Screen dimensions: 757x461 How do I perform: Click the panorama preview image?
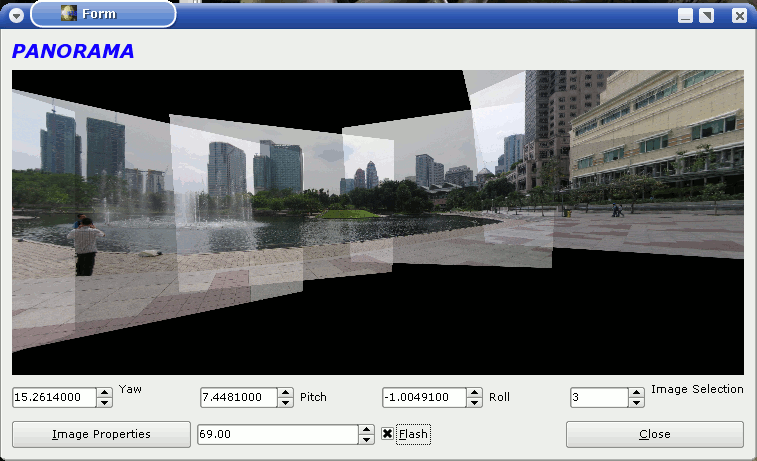click(378, 223)
